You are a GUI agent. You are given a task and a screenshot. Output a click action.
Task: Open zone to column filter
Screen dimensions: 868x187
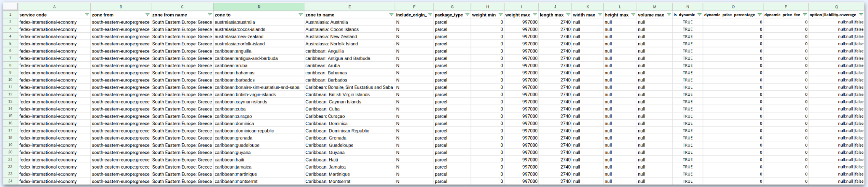pyautogui.click(x=300, y=15)
